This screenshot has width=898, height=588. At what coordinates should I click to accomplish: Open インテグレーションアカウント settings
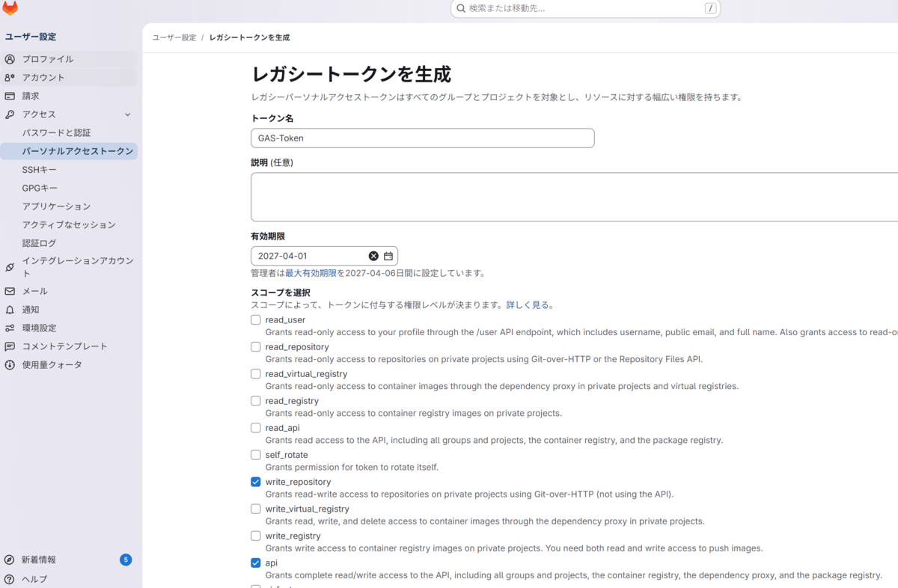point(69,267)
